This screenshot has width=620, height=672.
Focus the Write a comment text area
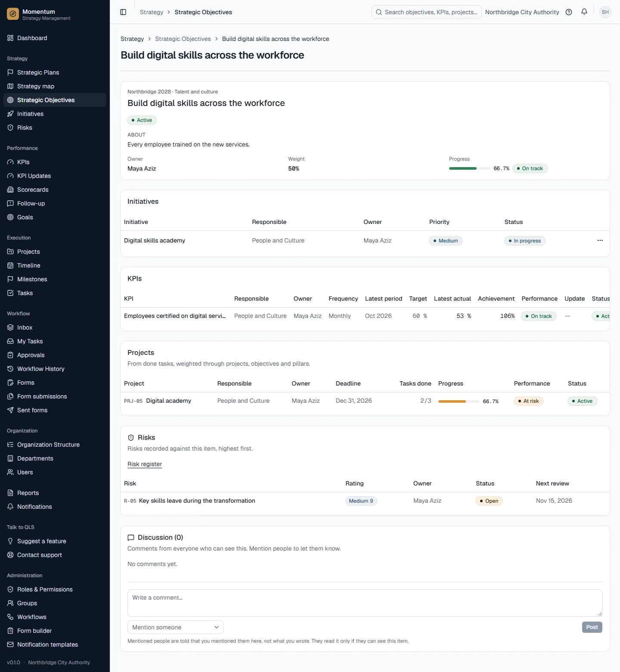coord(365,603)
